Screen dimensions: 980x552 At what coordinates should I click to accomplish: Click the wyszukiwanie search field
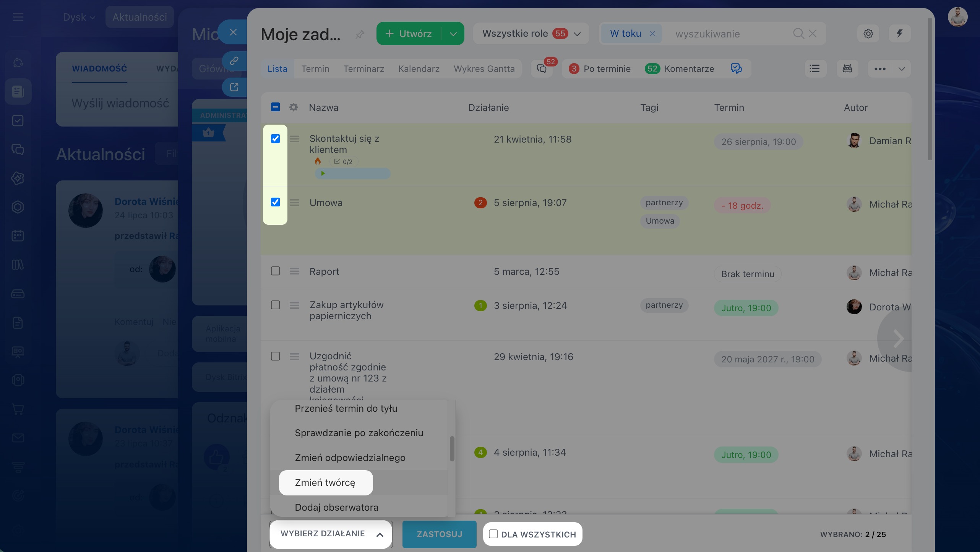(730, 34)
